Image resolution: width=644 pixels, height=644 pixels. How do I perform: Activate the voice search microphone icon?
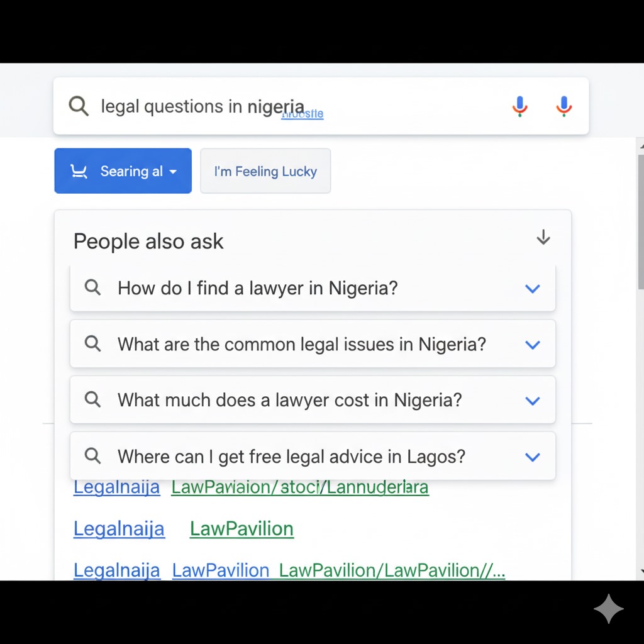tap(519, 106)
